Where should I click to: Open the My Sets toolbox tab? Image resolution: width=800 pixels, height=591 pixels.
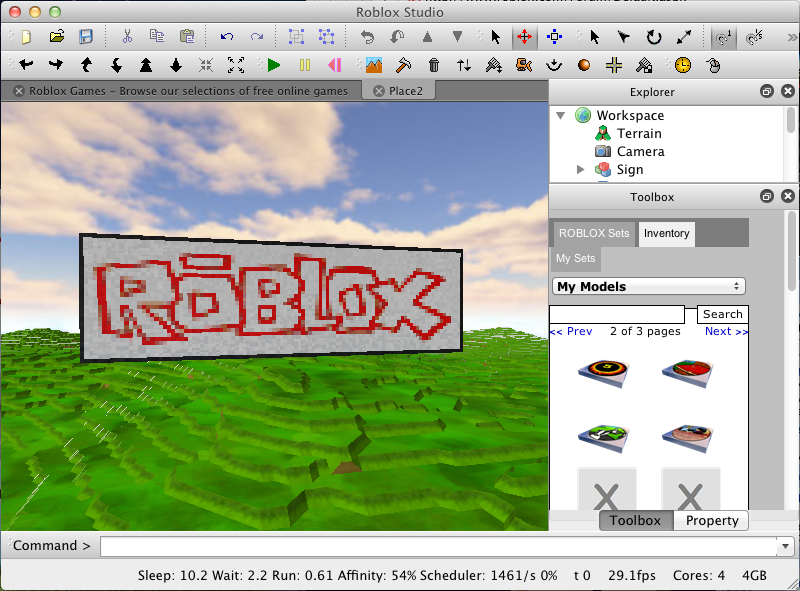pos(576,259)
